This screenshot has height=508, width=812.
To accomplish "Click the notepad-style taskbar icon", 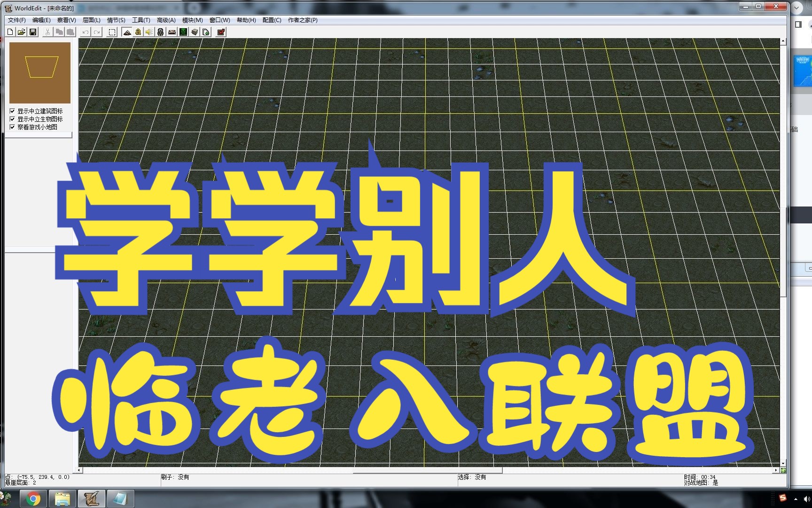I will [x=120, y=499].
